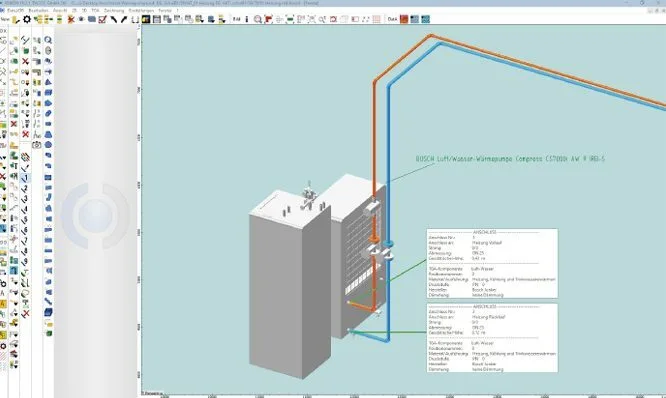Click the camera icon in left palette
The image size is (666, 398).
pos(37,145)
